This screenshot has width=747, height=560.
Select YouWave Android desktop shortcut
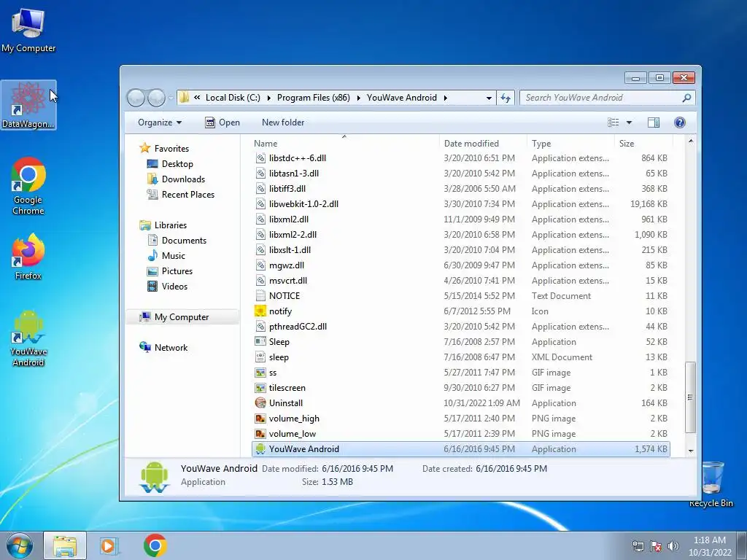[28, 338]
